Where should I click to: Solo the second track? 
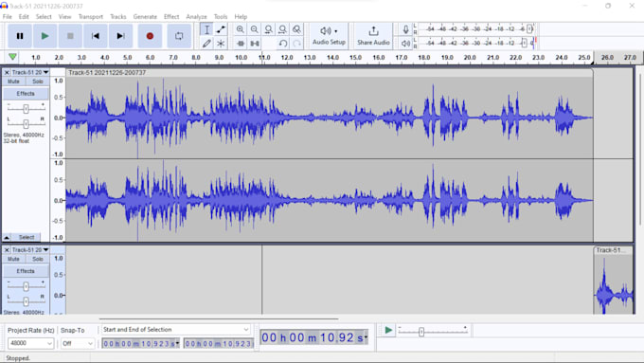[x=37, y=259]
